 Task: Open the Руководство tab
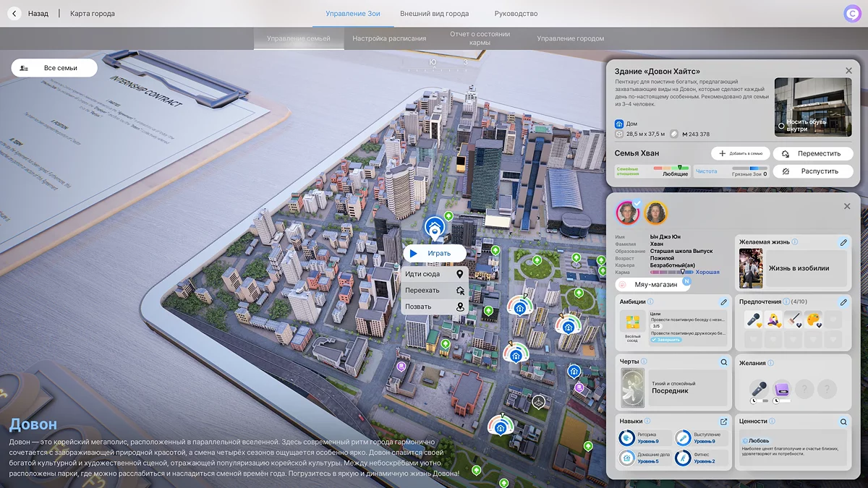click(516, 14)
